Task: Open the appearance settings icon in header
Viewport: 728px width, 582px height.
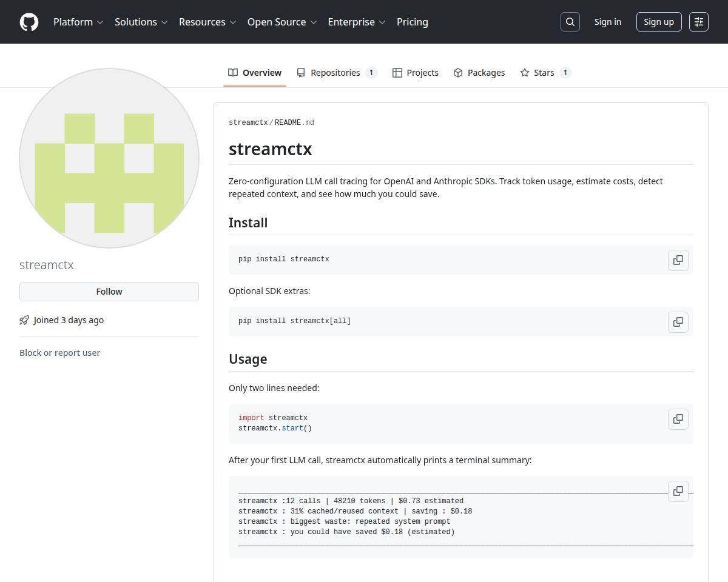Action: (x=699, y=22)
